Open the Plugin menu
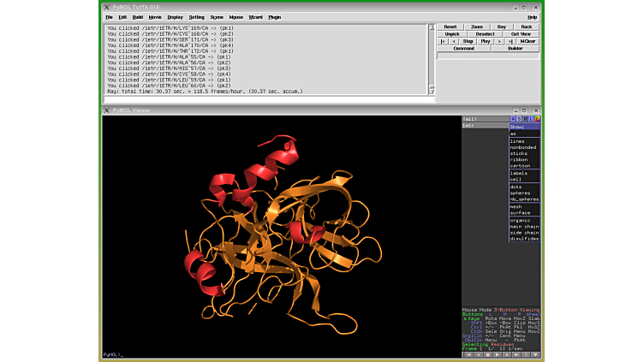The height and width of the screenshot is (362, 644). pos(274,17)
